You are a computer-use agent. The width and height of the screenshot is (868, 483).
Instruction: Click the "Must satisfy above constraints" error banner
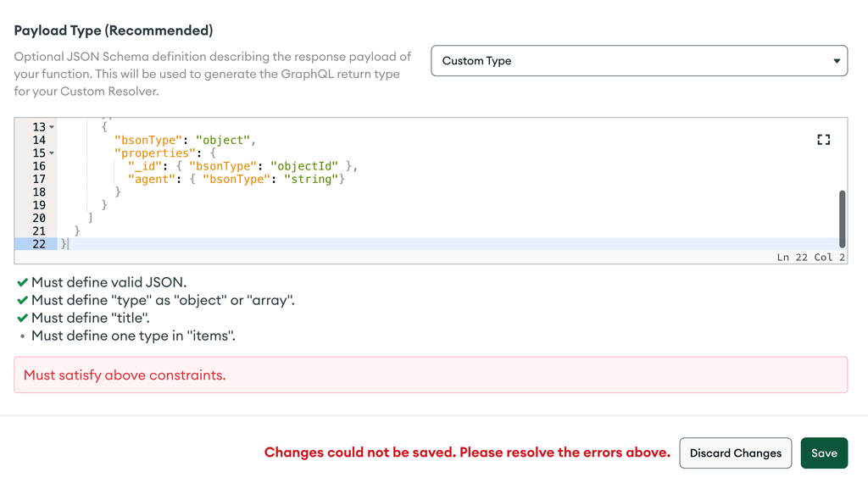point(431,375)
